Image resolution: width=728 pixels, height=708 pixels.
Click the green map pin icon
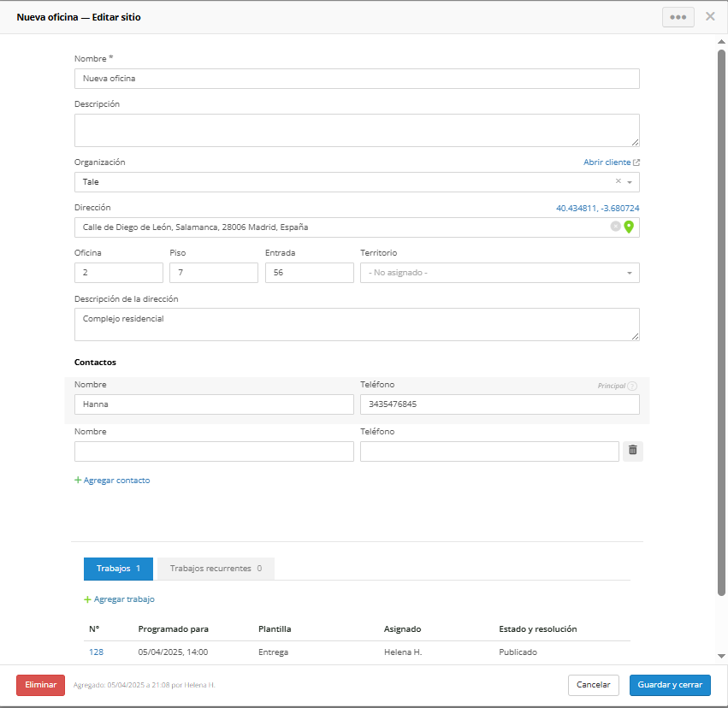click(629, 227)
